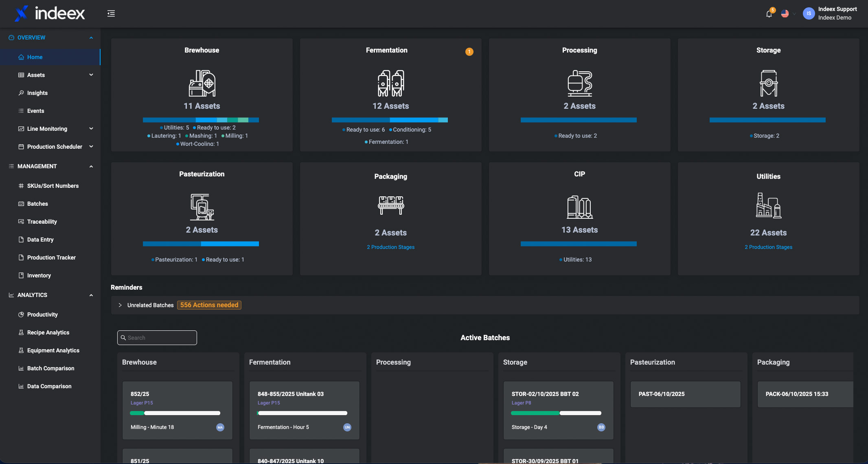Open Packaging's 2 Production Stages link

pos(390,247)
